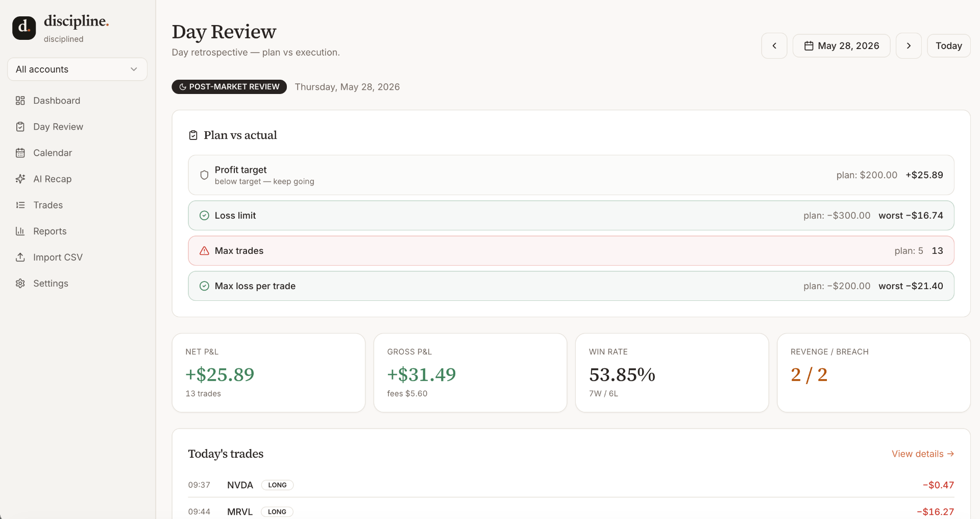This screenshot has width=980, height=519.
Task: Click the warning triangle on Max trades row
Action: click(x=204, y=251)
